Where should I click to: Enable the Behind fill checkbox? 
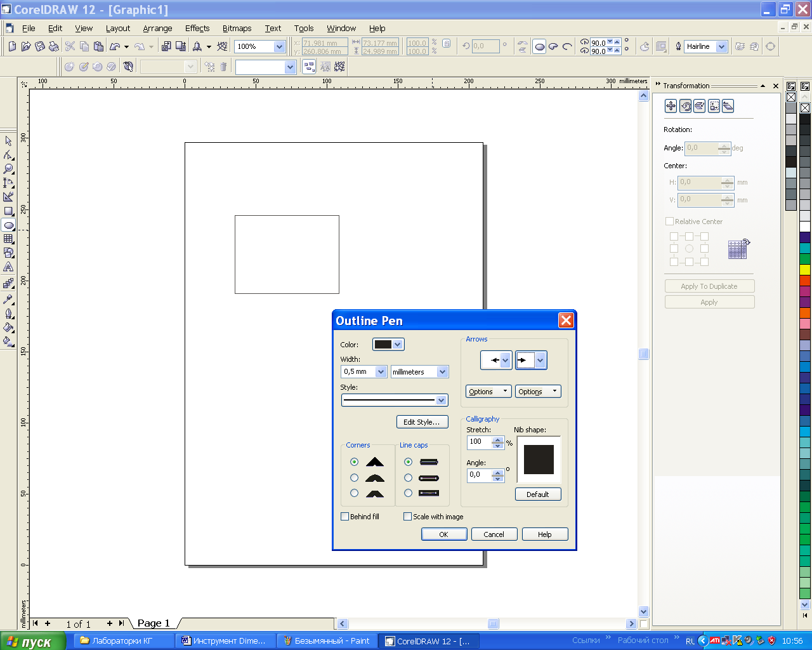point(345,516)
